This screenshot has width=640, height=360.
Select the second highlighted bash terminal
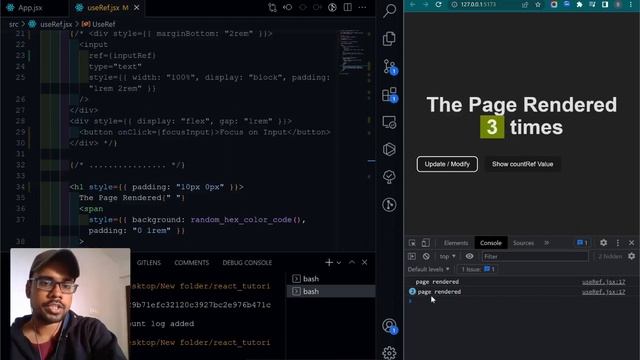331,291
